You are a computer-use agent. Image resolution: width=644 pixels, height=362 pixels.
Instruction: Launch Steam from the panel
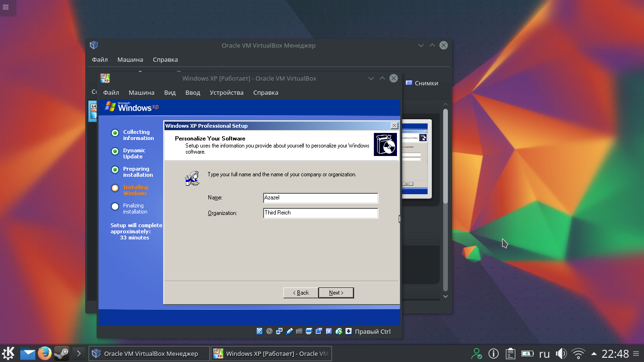pos(62,353)
